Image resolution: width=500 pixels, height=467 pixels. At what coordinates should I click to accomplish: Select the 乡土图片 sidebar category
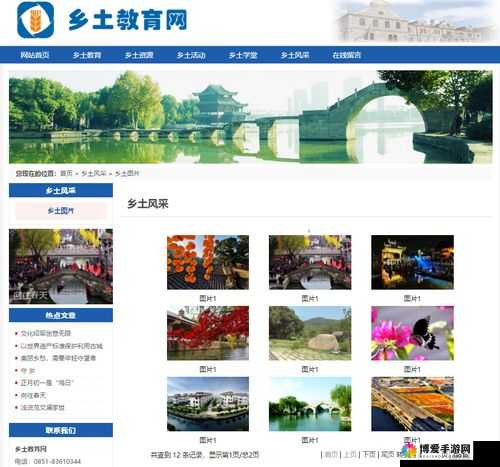(x=61, y=211)
